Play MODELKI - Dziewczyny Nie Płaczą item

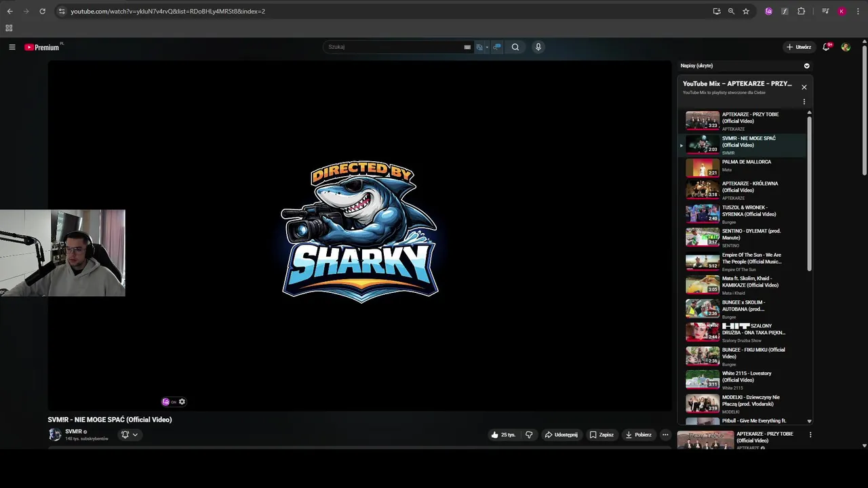[744, 404]
